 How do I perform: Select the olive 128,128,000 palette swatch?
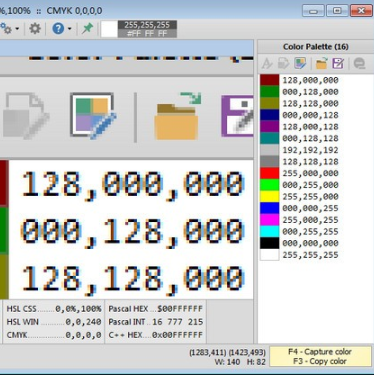[x=269, y=103]
